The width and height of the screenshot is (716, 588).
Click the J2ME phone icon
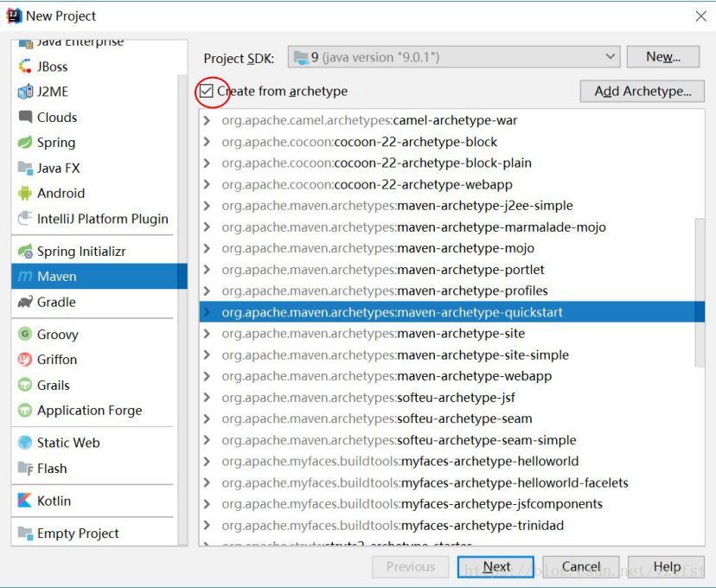pos(25,92)
